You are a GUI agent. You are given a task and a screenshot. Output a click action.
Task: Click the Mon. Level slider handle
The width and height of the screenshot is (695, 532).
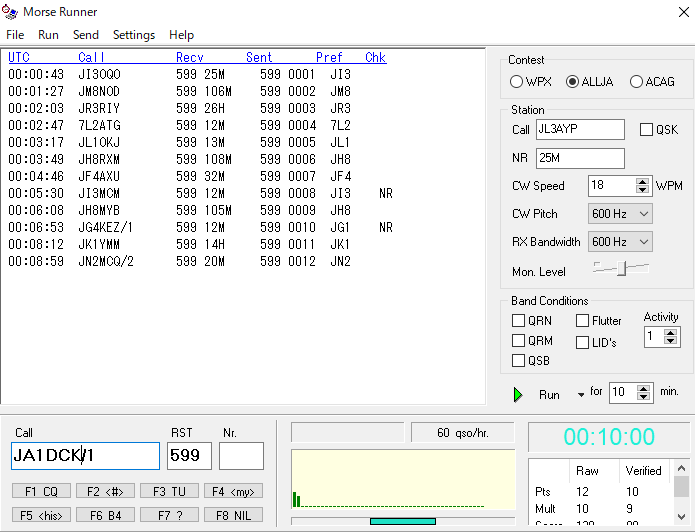(622, 269)
